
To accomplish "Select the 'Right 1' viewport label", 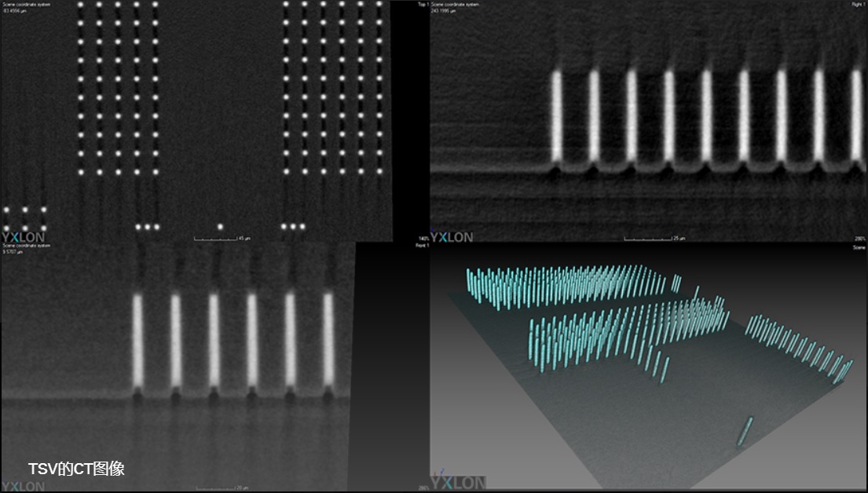I will tap(856, 5).
